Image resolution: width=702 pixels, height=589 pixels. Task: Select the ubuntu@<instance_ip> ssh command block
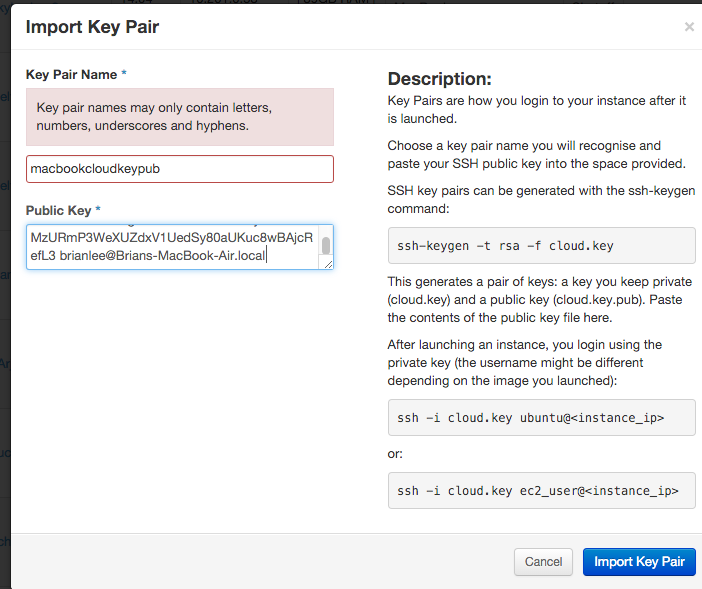pos(541,417)
